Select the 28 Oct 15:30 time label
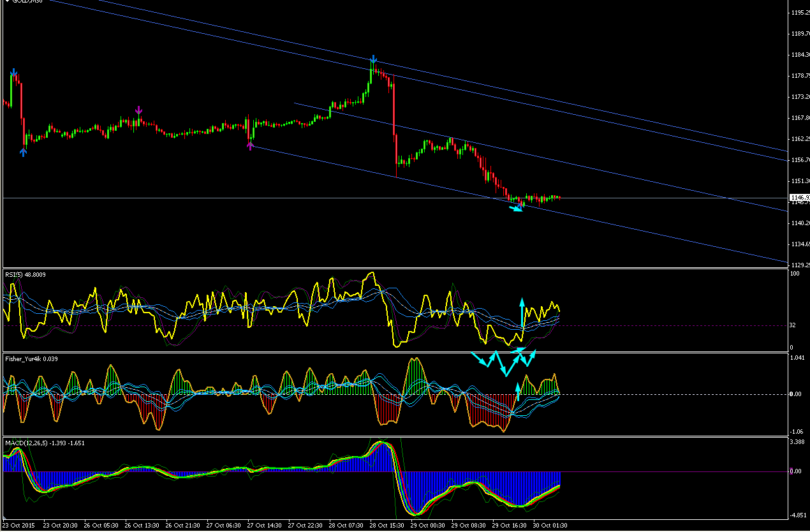 [x=388, y=525]
